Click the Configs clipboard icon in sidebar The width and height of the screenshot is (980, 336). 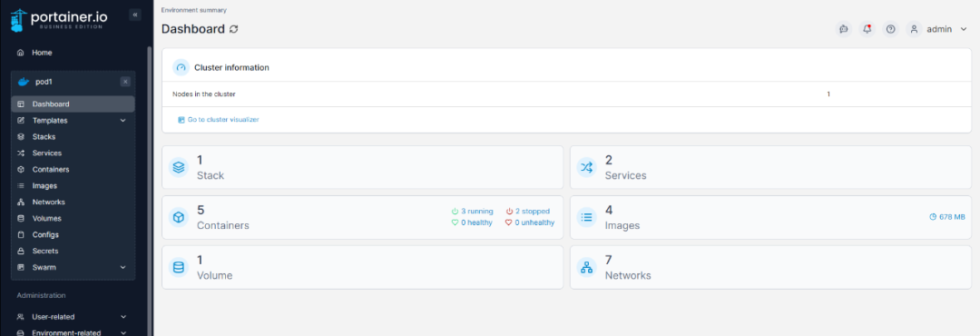coord(21,234)
